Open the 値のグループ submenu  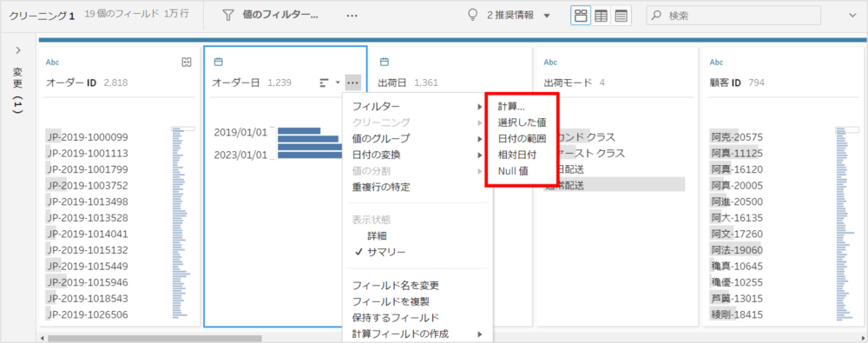(x=417, y=138)
